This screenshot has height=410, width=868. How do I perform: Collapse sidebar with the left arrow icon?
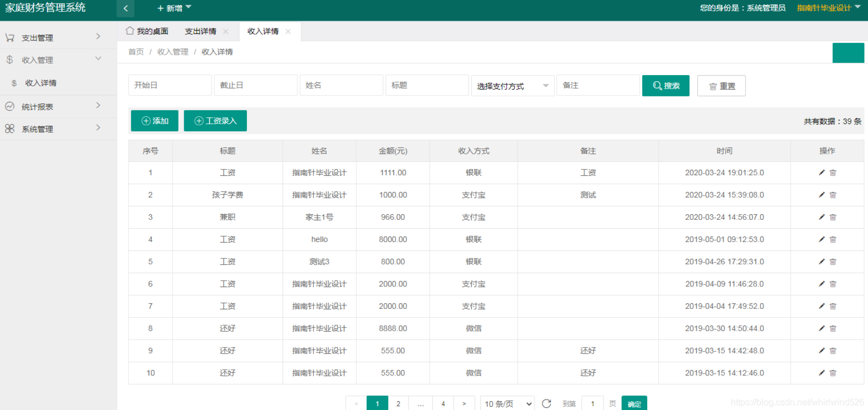click(x=125, y=8)
